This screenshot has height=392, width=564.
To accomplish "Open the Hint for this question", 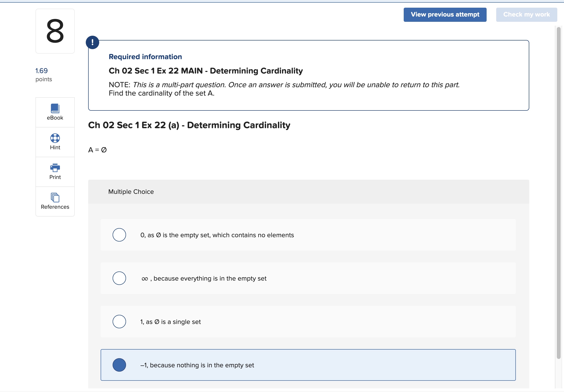I will 55,142.
